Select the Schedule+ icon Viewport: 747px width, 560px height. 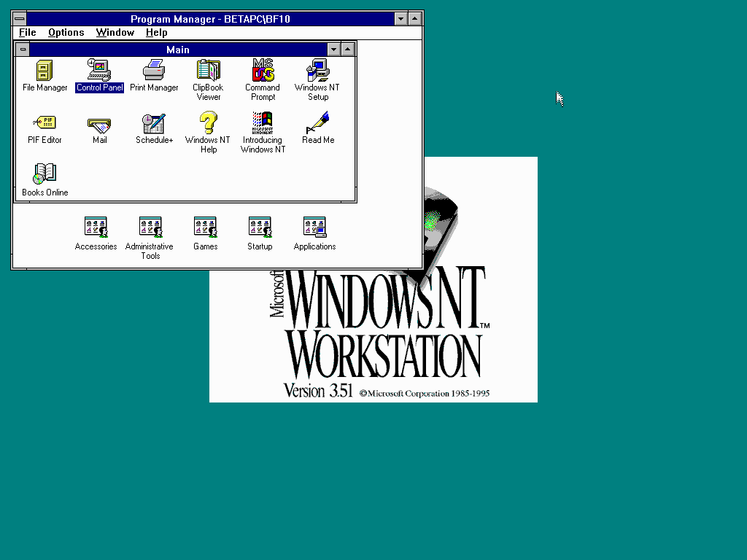[154, 123]
